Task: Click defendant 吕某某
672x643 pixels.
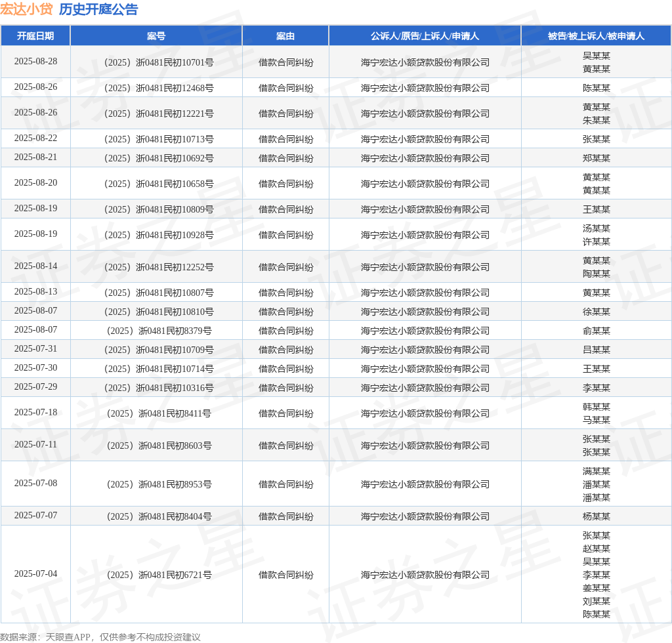Action: click(x=596, y=350)
